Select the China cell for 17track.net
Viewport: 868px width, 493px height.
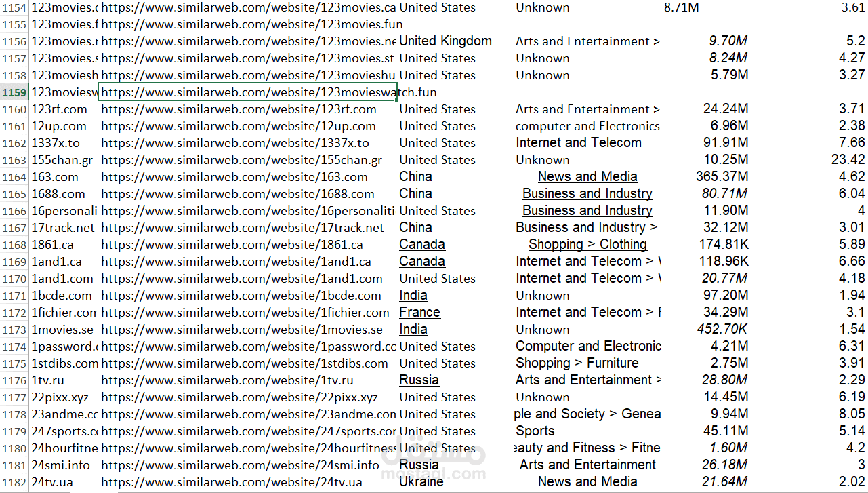[x=415, y=228]
